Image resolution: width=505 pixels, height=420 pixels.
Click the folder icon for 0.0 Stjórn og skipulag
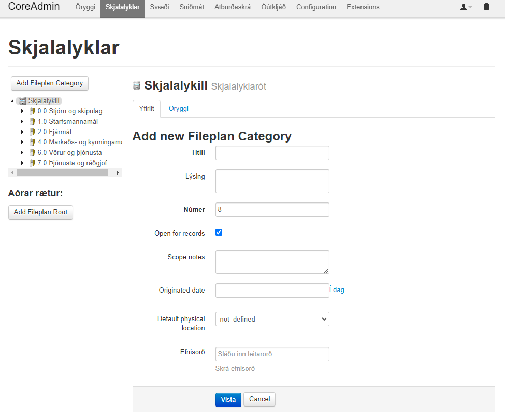click(x=32, y=111)
